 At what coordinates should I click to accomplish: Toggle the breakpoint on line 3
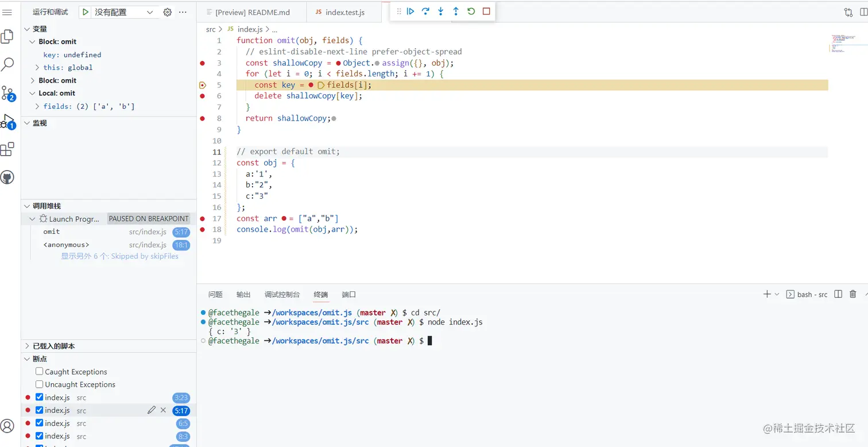coord(202,63)
